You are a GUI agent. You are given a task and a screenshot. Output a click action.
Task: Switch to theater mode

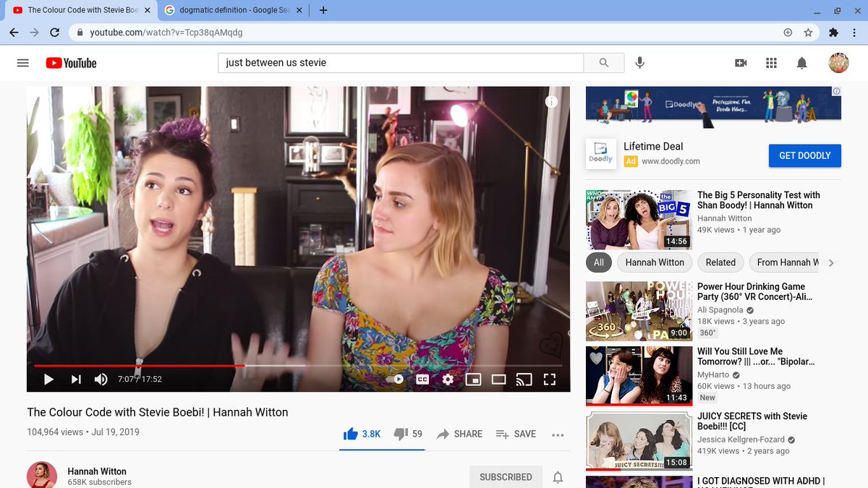coord(498,379)
